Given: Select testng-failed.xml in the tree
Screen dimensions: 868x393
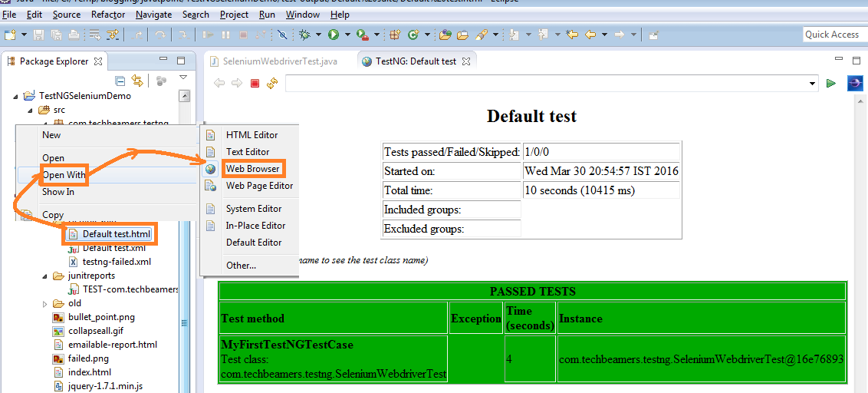Looking at the screenshot, I should [x=117, y=262].
